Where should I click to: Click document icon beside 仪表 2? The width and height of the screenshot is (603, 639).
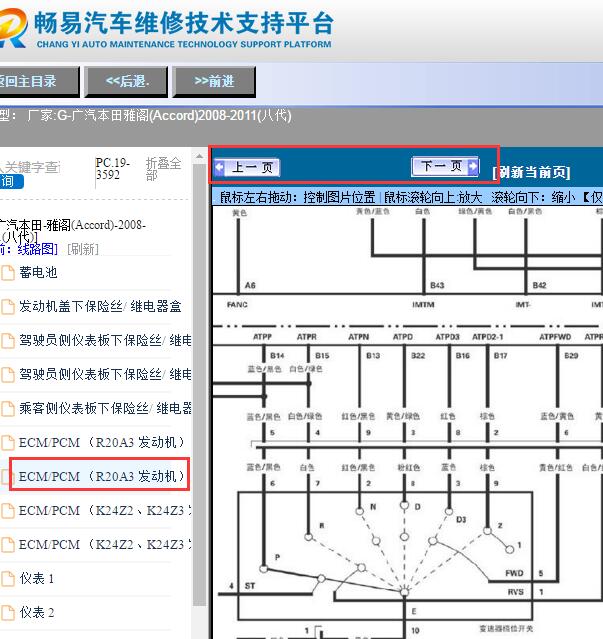point(8,613)
